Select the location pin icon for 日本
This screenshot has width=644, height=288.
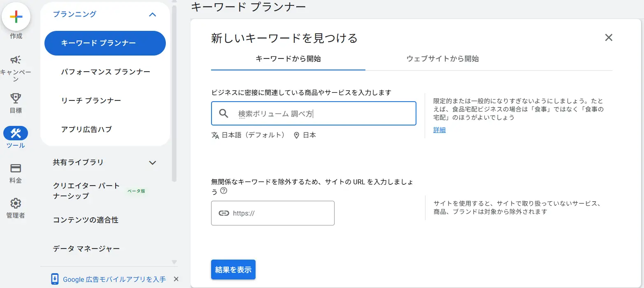click(x=296, y=135)
